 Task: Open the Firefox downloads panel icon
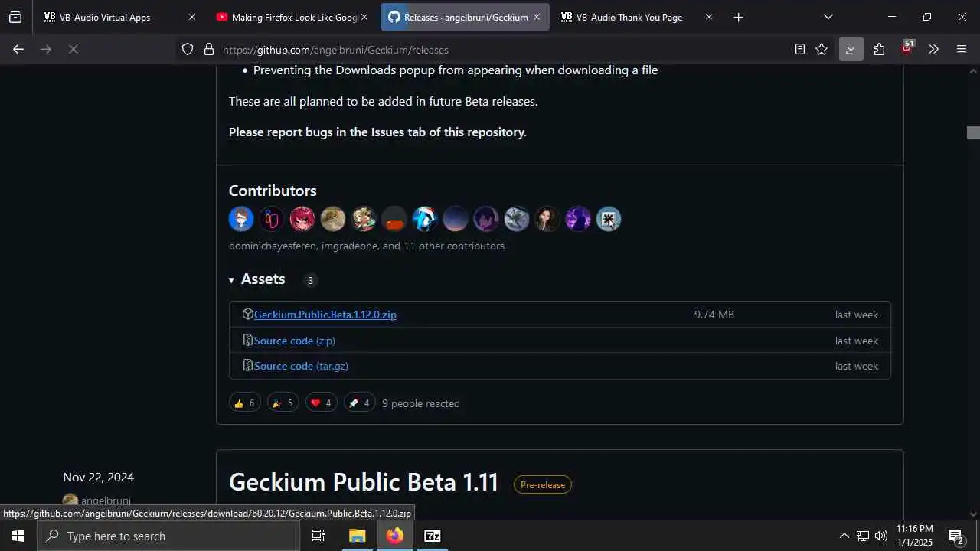click(850, 49)
